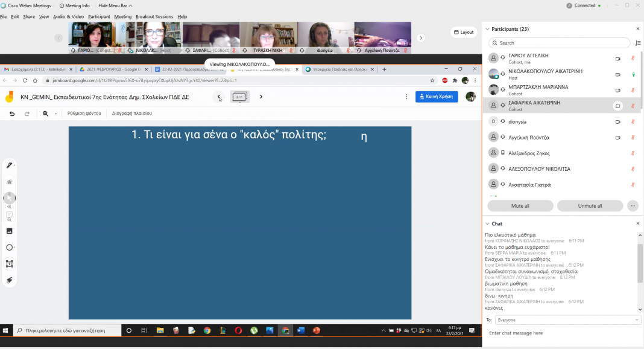Choose the text box tool
644x349 pixels.
pyautogui.click(x=10, y=264)
